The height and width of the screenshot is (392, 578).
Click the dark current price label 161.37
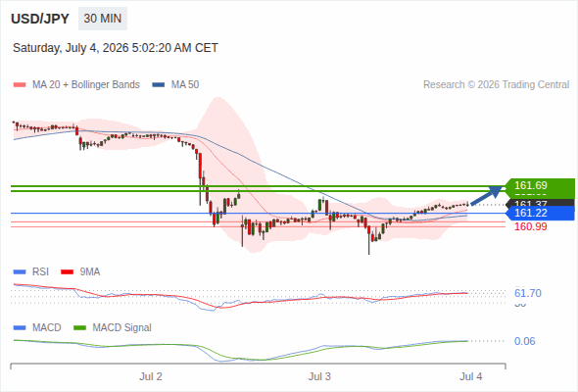click(540, 203)
